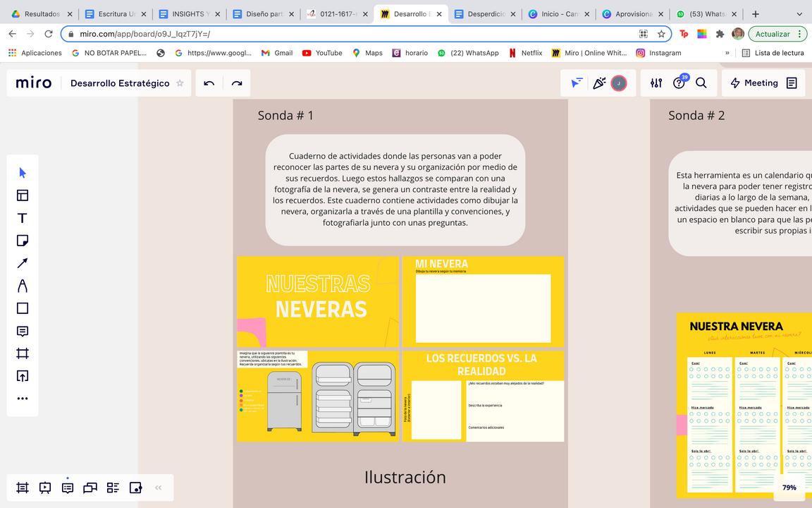The height and width of the screenshot is (508, 812).
Task: Go back in browser history
Action: point(13,34)
